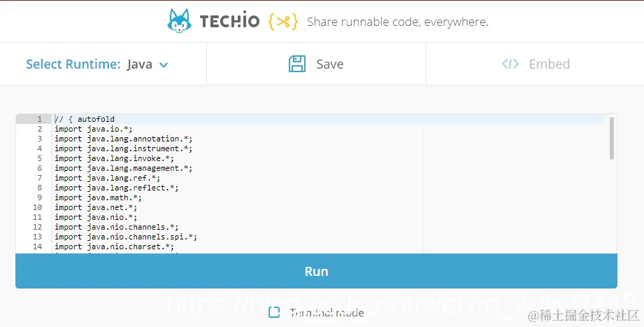Viewport: 644px width, 327px height.
Task: Click line 'import java.nio.channels.spi.*;'
Action: tap(126, 237)
